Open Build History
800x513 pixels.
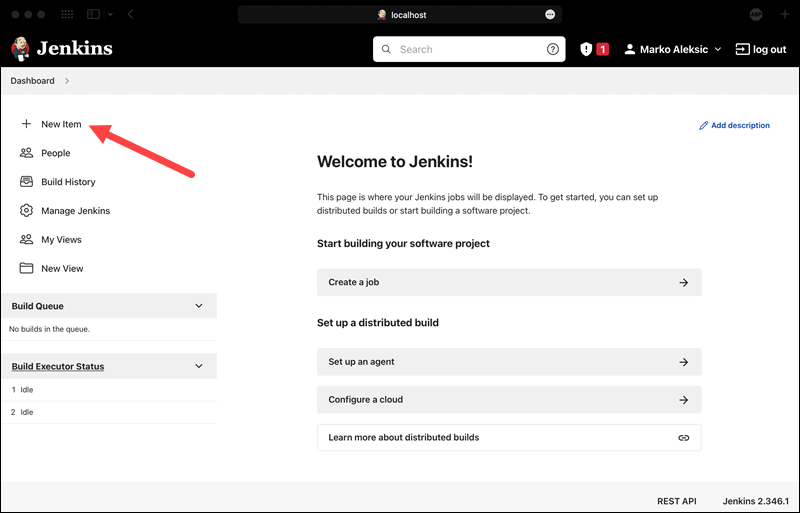pos(68,182)
